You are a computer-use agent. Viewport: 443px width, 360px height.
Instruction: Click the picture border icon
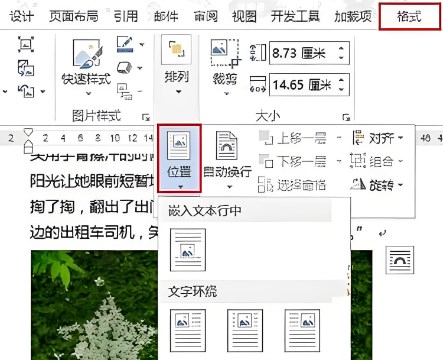click(125, 44)
